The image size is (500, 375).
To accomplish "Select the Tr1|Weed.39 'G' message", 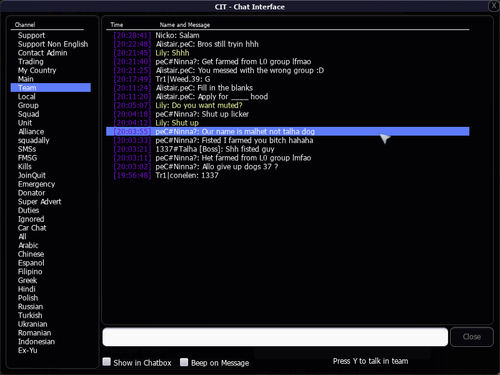I will [x=288, y=79].
